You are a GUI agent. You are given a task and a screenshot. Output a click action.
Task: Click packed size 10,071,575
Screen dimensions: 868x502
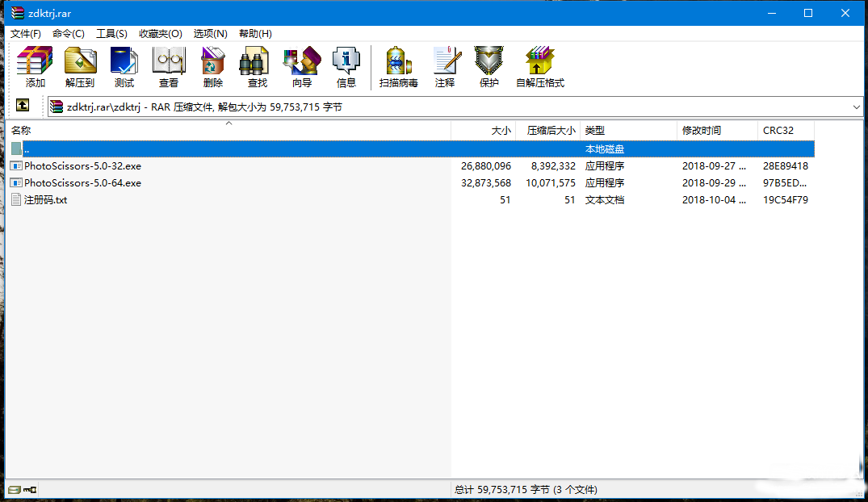click(550, 182)
